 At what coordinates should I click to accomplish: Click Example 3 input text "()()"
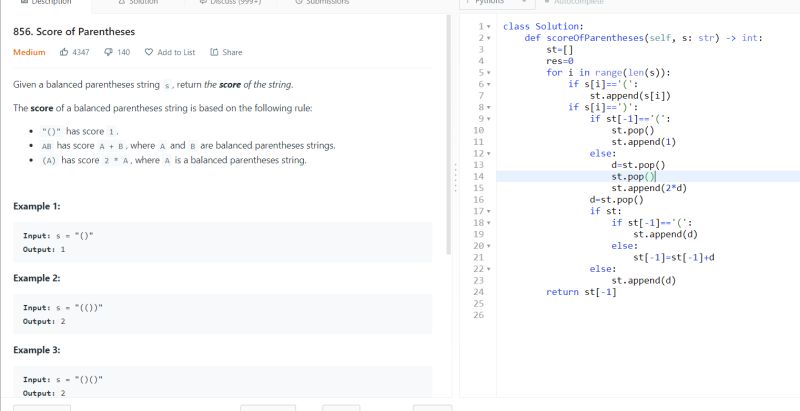89,379
